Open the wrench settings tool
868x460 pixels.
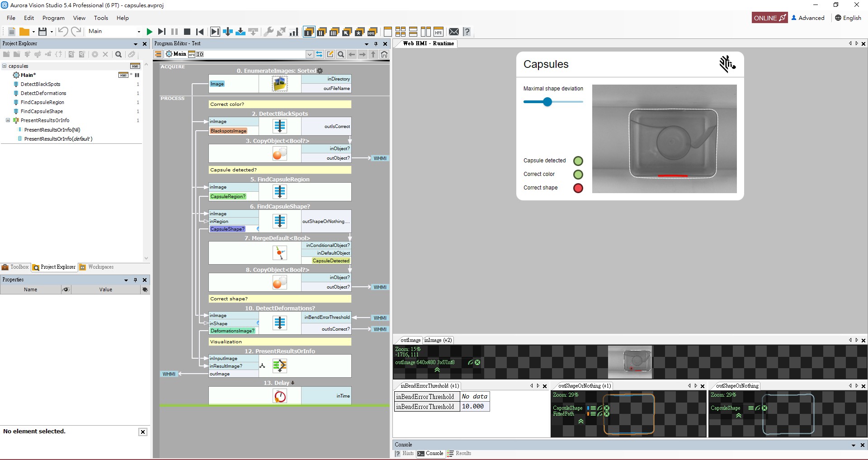point(269,32)
